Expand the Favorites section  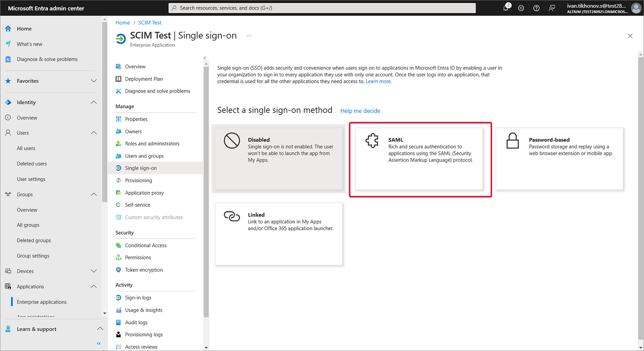(94, 81)
